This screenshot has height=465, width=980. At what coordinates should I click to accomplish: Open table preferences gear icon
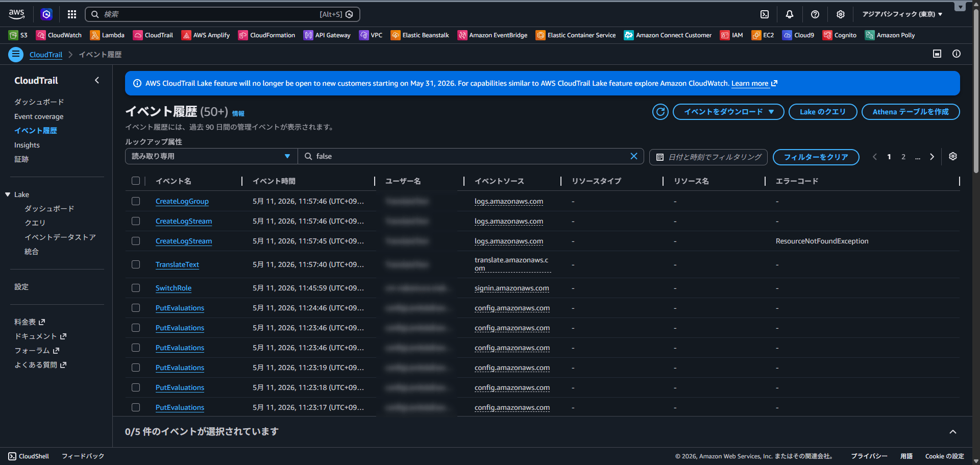(953, 157)
